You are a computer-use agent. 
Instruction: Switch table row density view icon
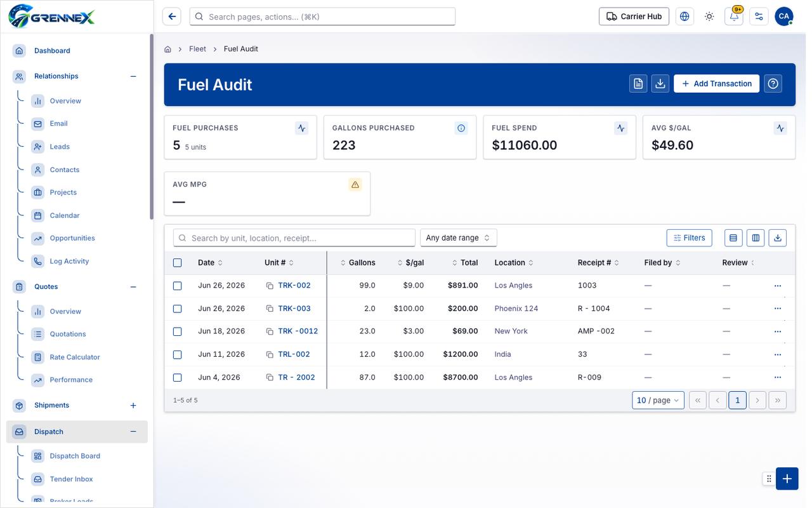click(x=733, y=238)
